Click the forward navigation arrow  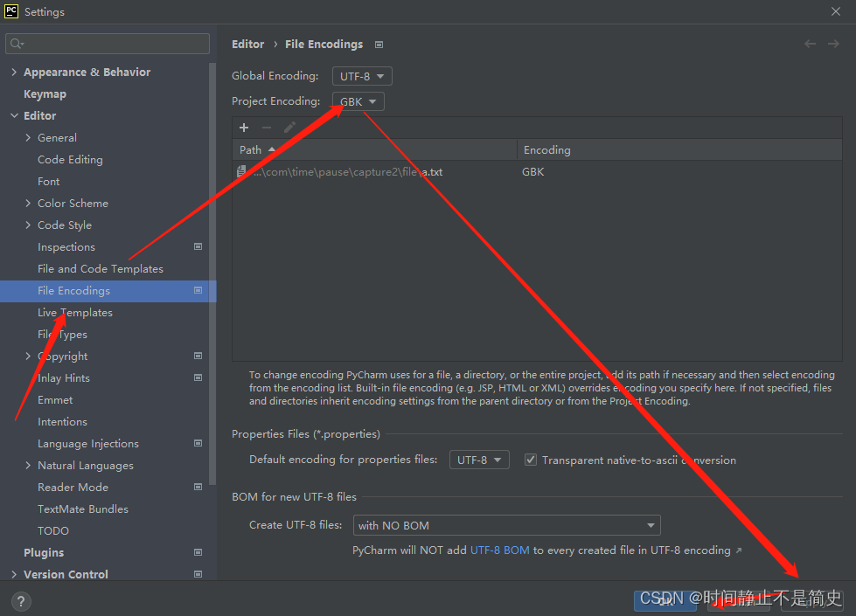pos(833,44)
